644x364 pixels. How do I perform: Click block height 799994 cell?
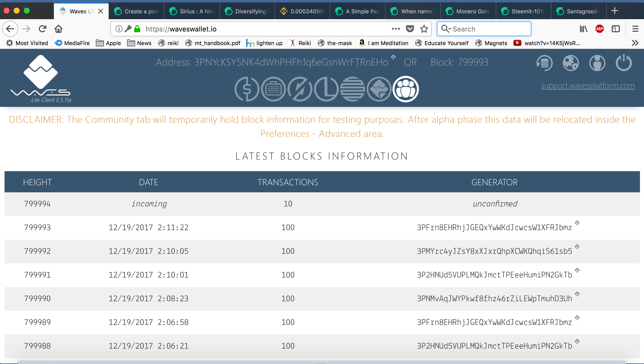(x=37, y=204)
